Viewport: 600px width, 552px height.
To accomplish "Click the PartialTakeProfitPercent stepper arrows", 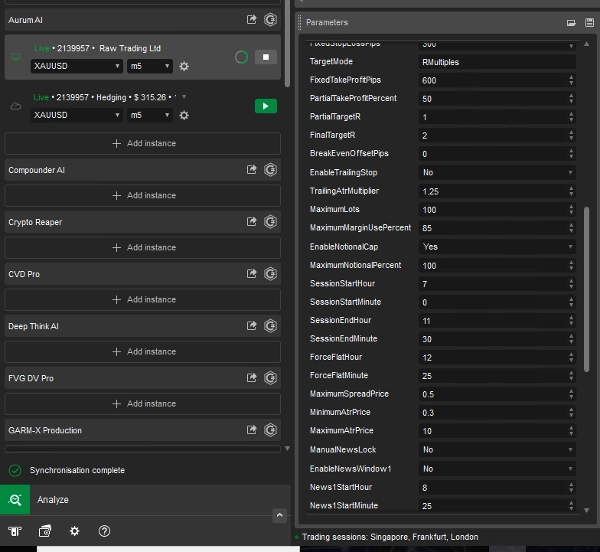I will [x=571, y=99].
